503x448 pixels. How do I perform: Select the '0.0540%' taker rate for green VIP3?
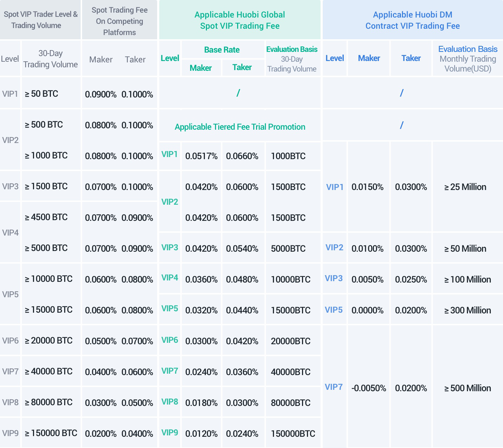tap(242, 249)
